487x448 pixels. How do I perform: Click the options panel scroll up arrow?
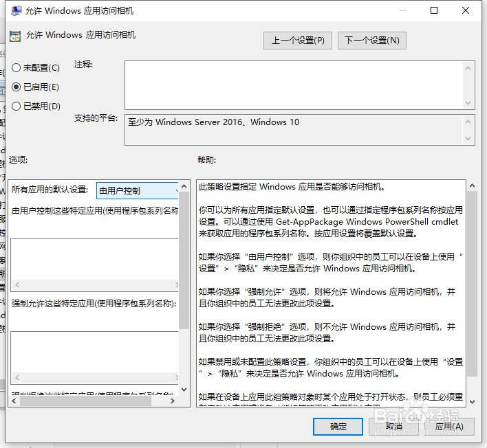[184, 186]
